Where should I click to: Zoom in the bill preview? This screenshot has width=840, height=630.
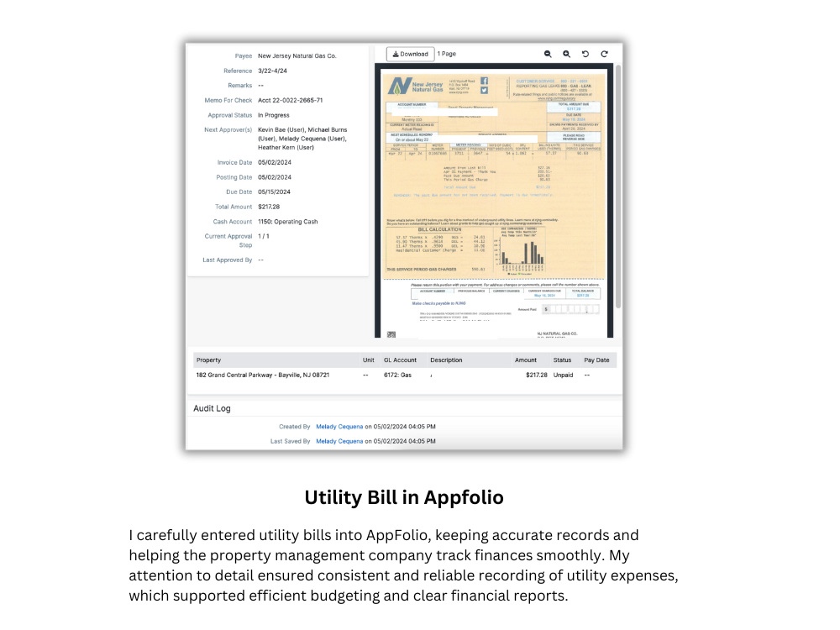[x=566, y=54]
